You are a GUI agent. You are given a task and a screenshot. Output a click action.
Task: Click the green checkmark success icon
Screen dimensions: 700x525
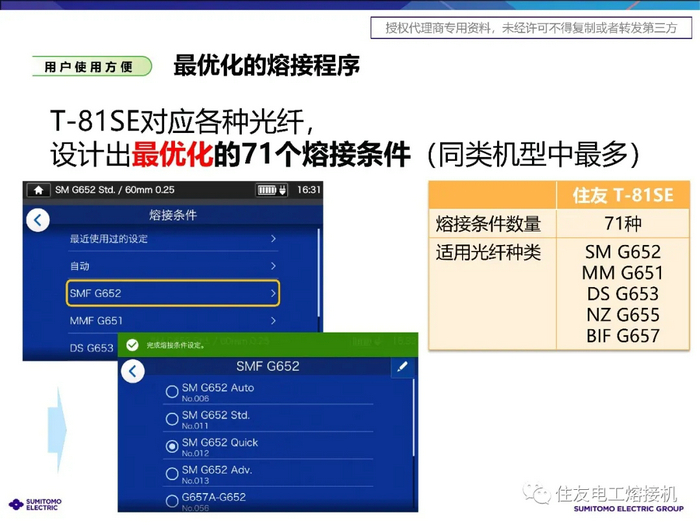coord(133,345)
